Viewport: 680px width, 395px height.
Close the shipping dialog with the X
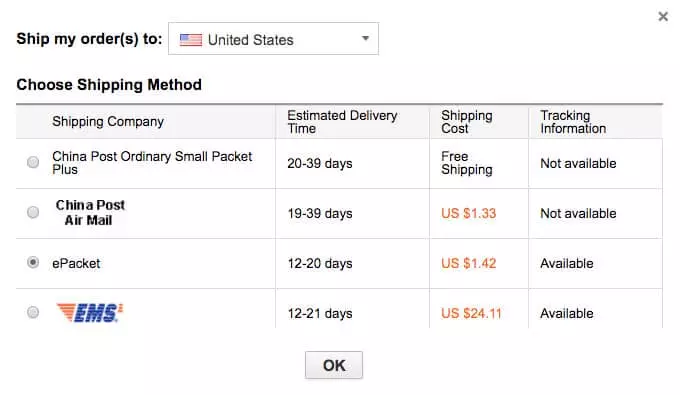pos(663,16)
